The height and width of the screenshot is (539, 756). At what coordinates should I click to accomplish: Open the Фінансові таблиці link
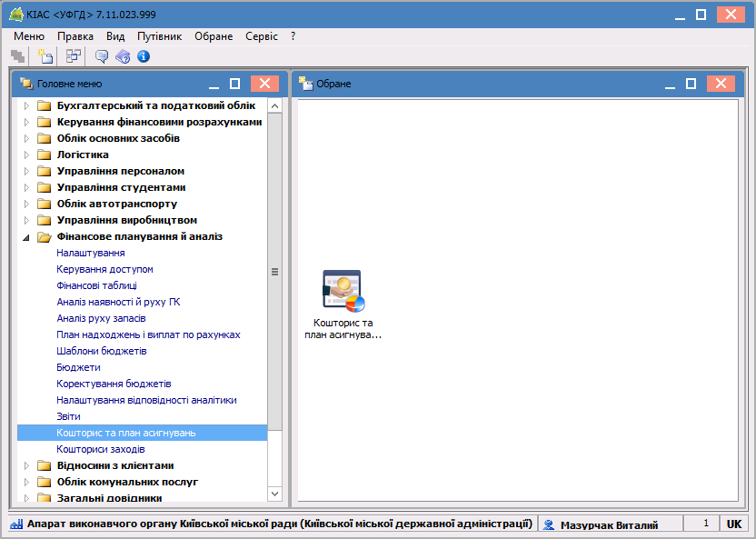96,285
